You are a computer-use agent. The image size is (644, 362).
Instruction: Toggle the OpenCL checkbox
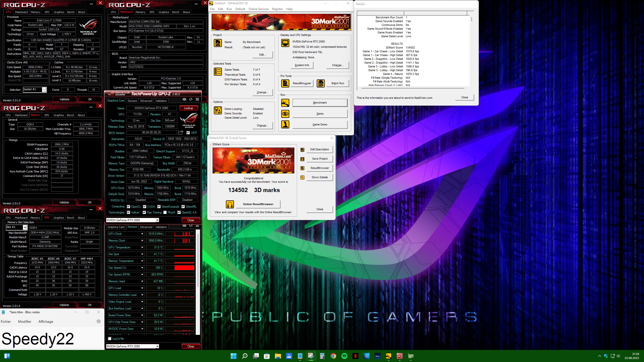[x=128, y=207]
